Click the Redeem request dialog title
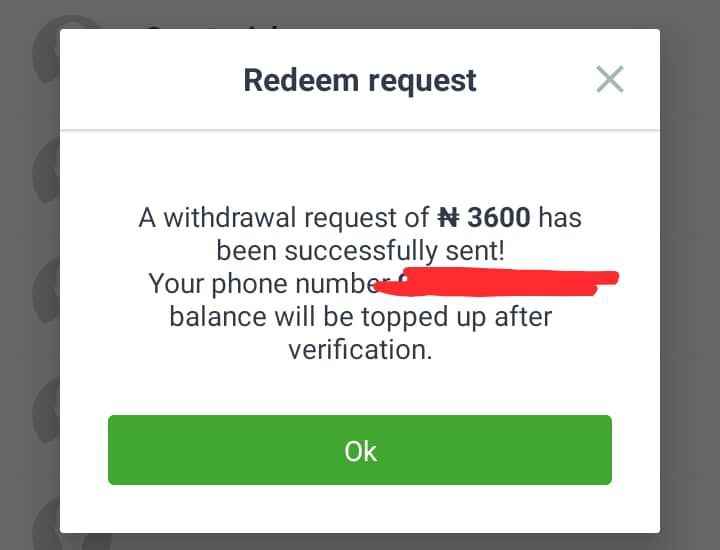The width and height of the screenshot is (720, 550). click(360, 80)
